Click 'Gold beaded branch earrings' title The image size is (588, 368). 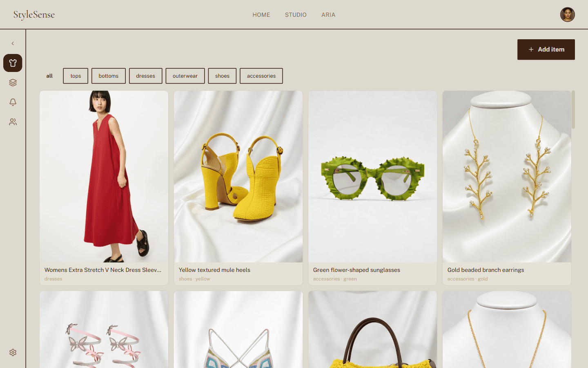pos(486,270)
